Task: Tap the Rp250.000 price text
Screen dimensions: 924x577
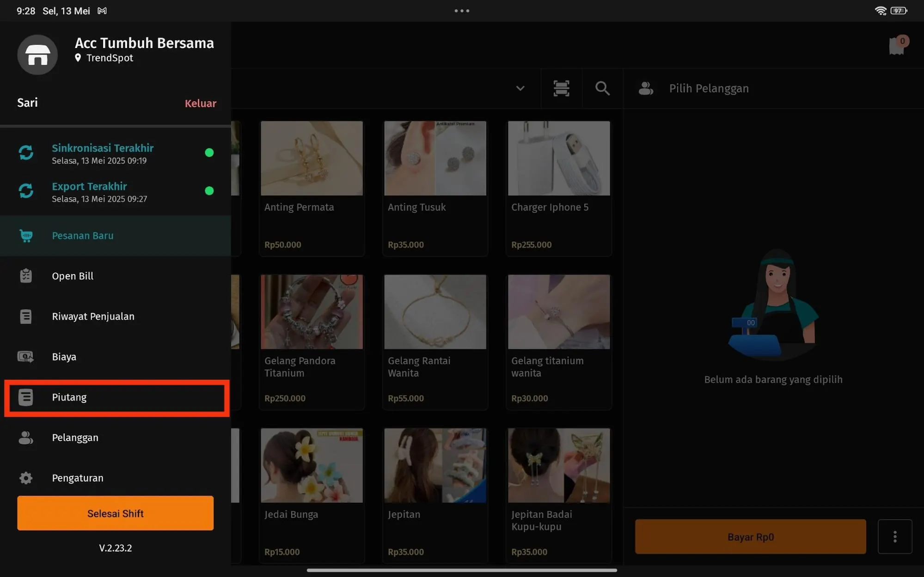Action: pyautogui.click(x=285, y=398)
